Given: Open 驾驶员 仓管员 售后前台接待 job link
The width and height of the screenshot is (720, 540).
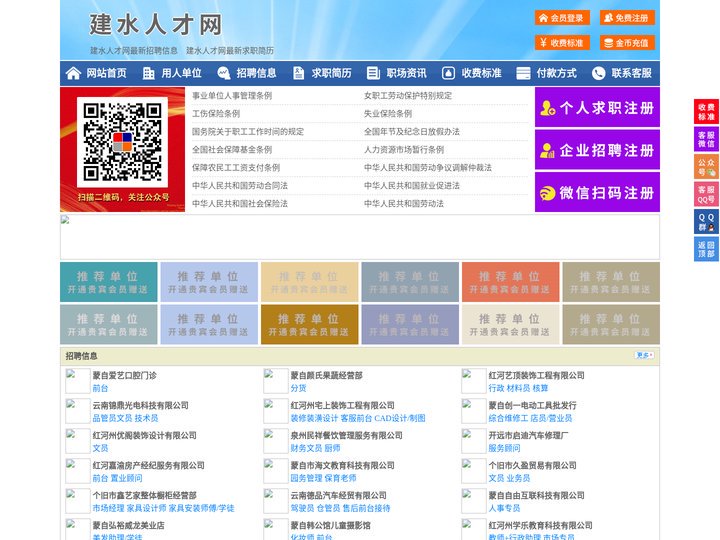Looking at the screenshot, I should coord(340,508).
